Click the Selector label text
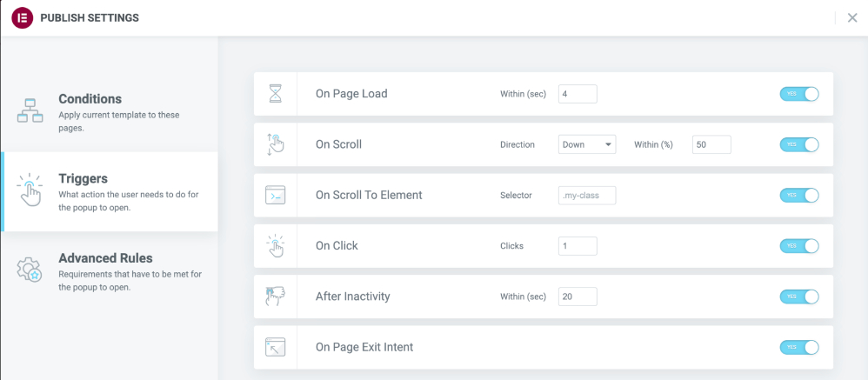Screen dimensions: 868x380 click(x=516, y=196)
